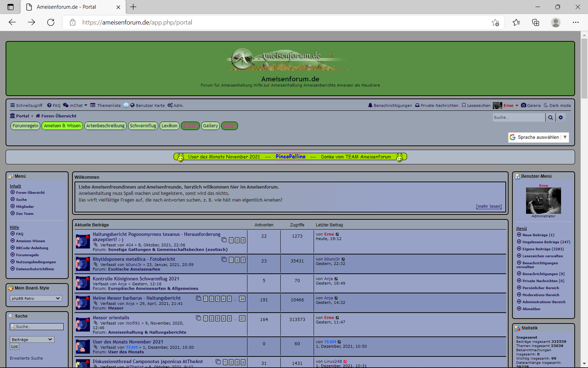Click the search magnifier button in header
This screenshot has width=588, height=368.
pos(550,118)
